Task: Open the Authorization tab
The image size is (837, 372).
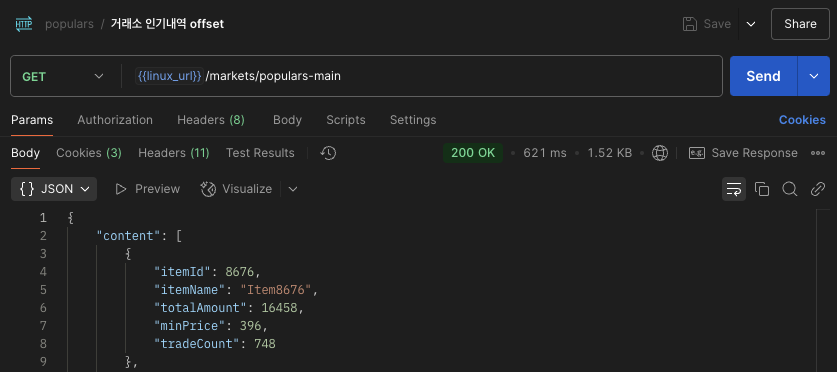Action: pyautogui.click(x=115, y=120)
